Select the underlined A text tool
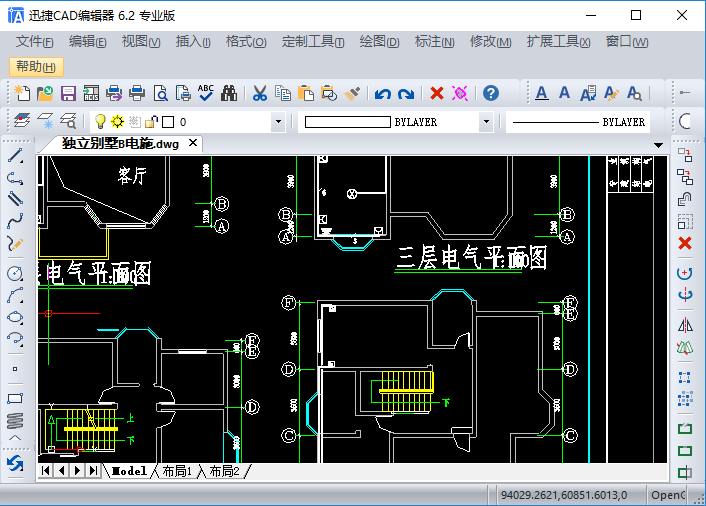 coord(542,93)
